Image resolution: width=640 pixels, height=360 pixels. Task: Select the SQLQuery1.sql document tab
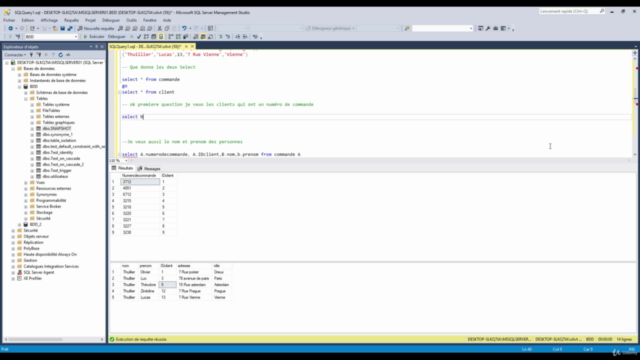146,47
